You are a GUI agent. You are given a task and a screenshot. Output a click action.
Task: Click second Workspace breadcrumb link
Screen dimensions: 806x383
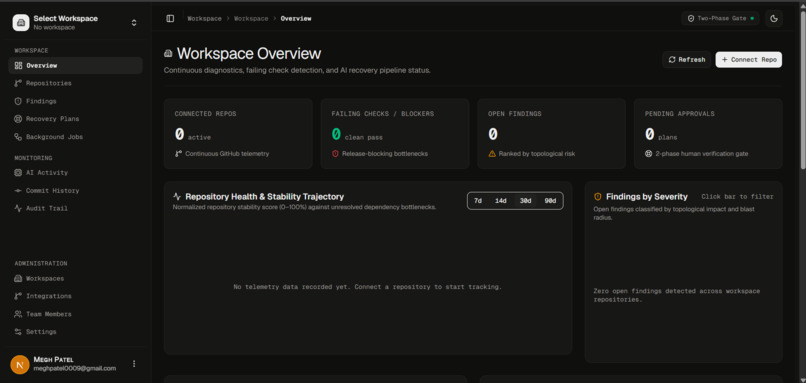coord(251,19)
